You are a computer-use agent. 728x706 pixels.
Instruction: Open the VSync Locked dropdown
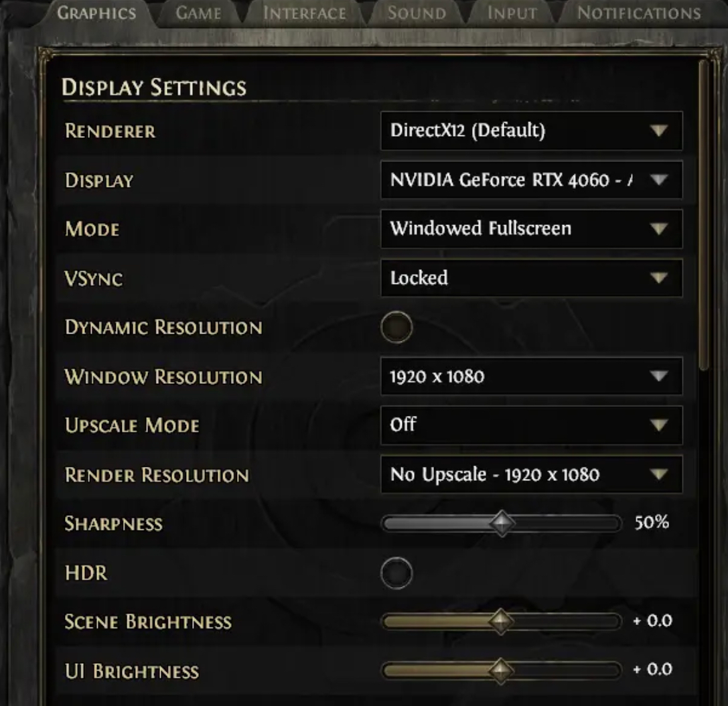click(532, 278)
